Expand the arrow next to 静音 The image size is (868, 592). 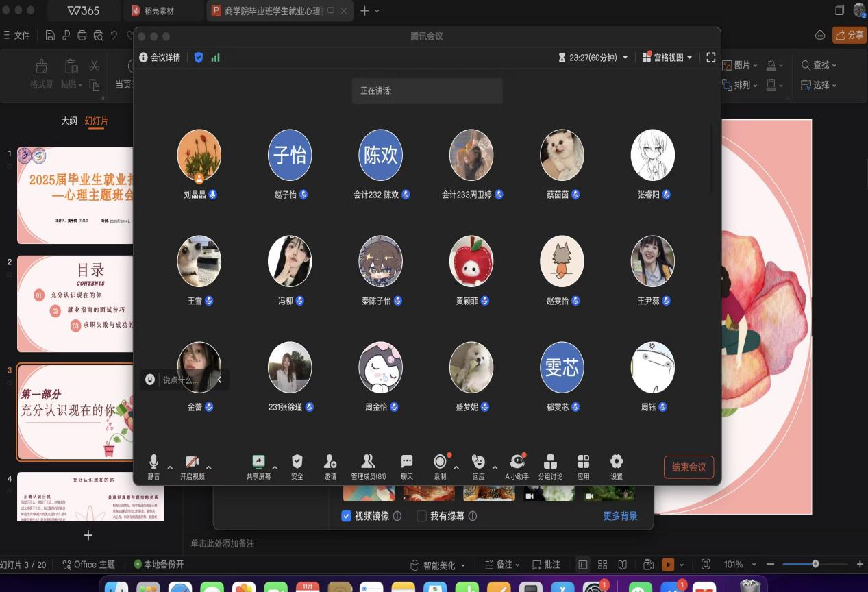(x=170, y=467)
